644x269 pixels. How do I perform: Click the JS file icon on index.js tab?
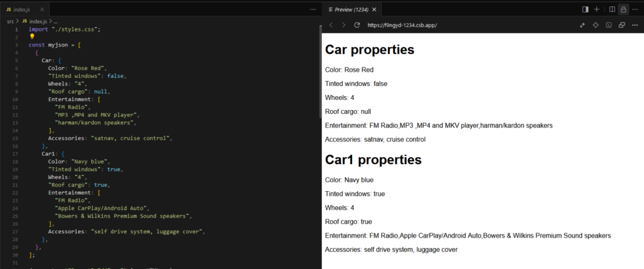(9, 9)
